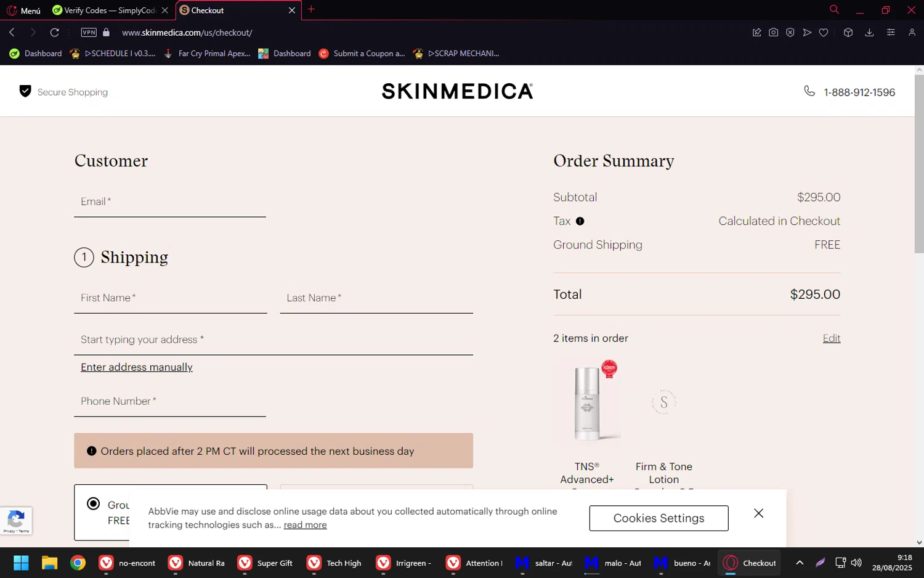Screen dimensions: 924x578
Task: Open SCRAP MECHANI bookmark
Action: pos(456,54)
